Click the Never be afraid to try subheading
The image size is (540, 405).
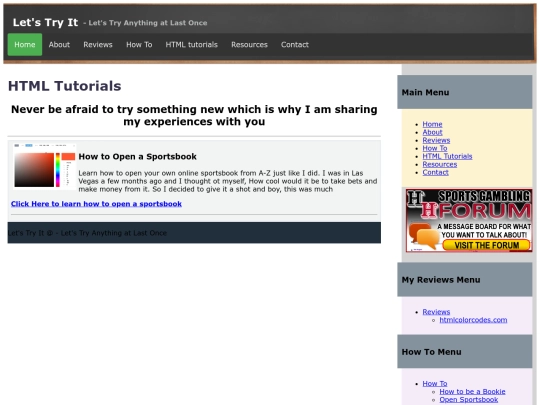coord(194,115)
